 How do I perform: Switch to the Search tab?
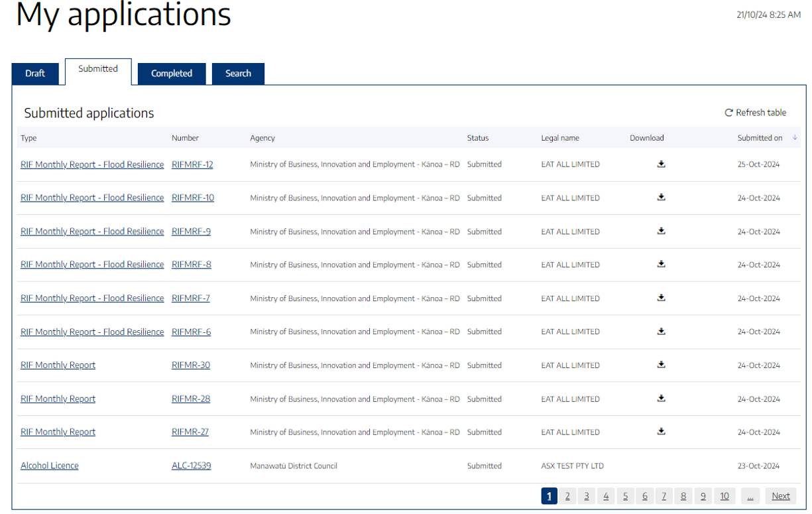[x=238, y=73]
